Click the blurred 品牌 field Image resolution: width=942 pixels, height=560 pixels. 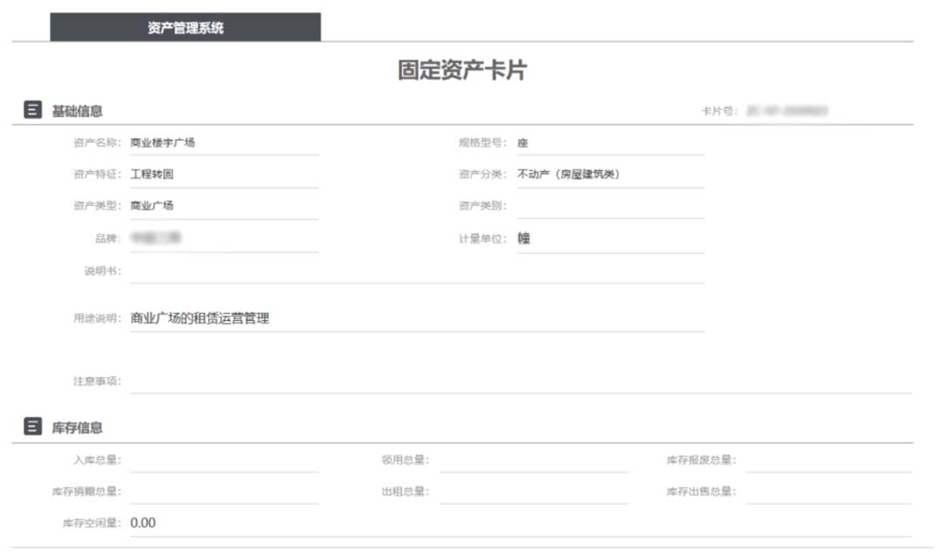coord(224,239)
